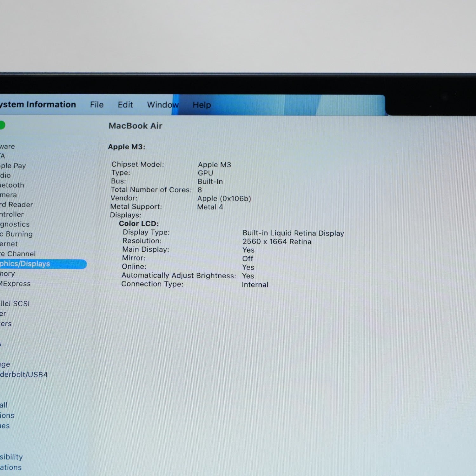Click the Chipset Model: label

138,164
